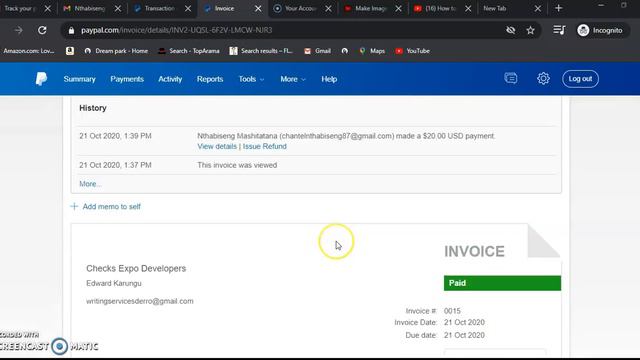The image size is (640, 360).
Task: Open the YouTube bookmark
Action: (413, 51)
